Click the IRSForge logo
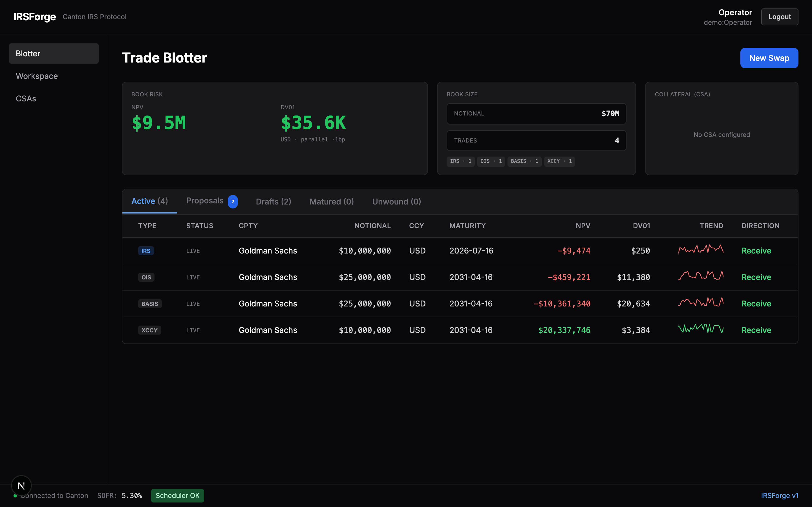This screenshot has height=507, width=812. (x=35, y=17)
